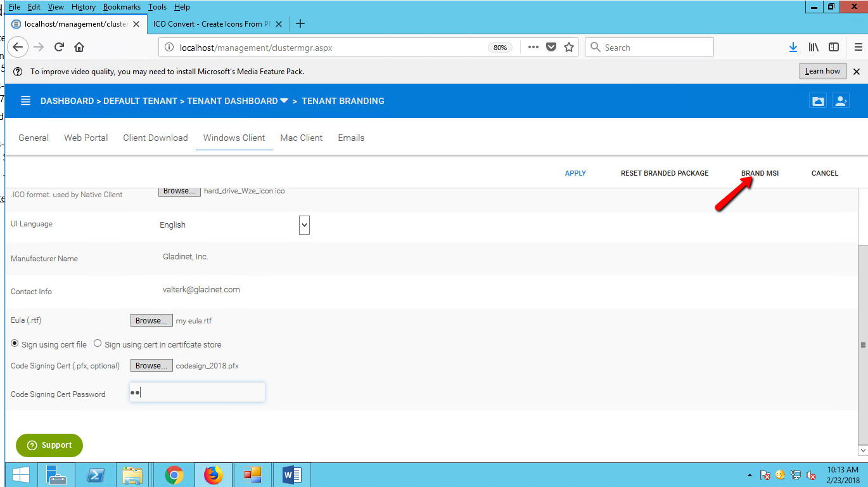Expand the Tenant Dashboard breadcrumb arrow

[284, 101]
